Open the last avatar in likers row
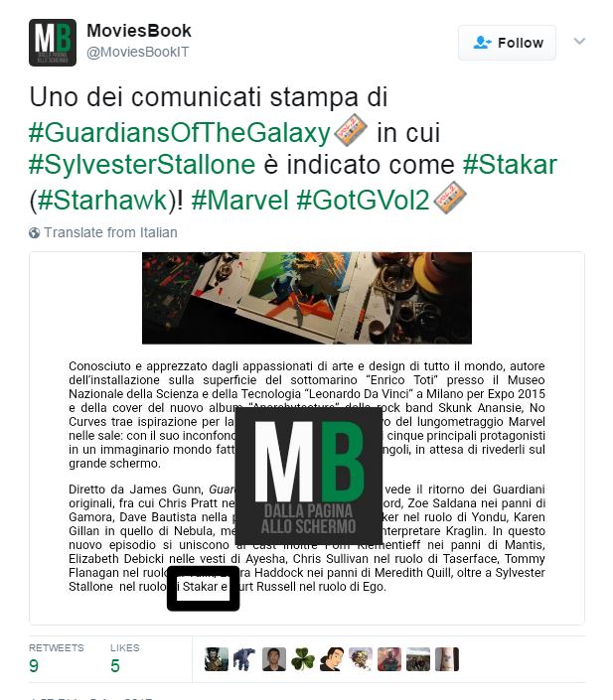Screen dimensions: 613x700 [x=447, y=659]
